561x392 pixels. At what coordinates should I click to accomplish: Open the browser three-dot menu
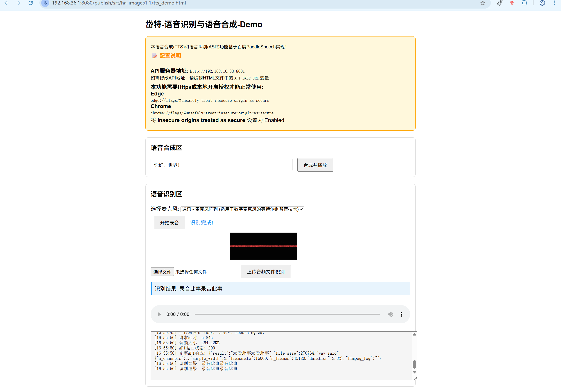coord(554,3)
